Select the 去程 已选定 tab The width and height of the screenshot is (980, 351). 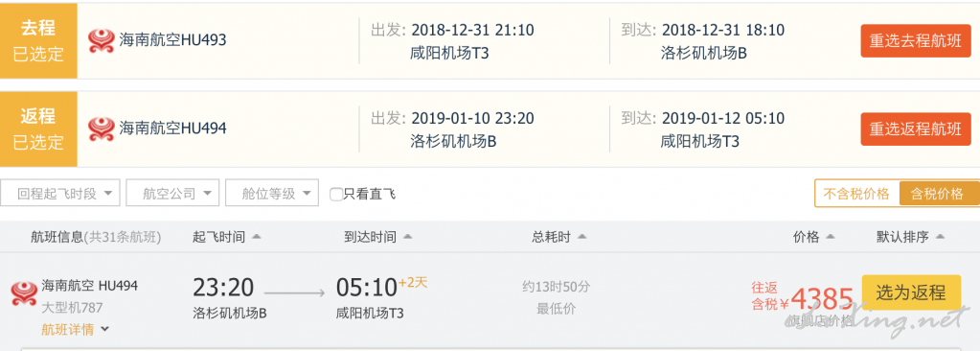tap(38, 40)
